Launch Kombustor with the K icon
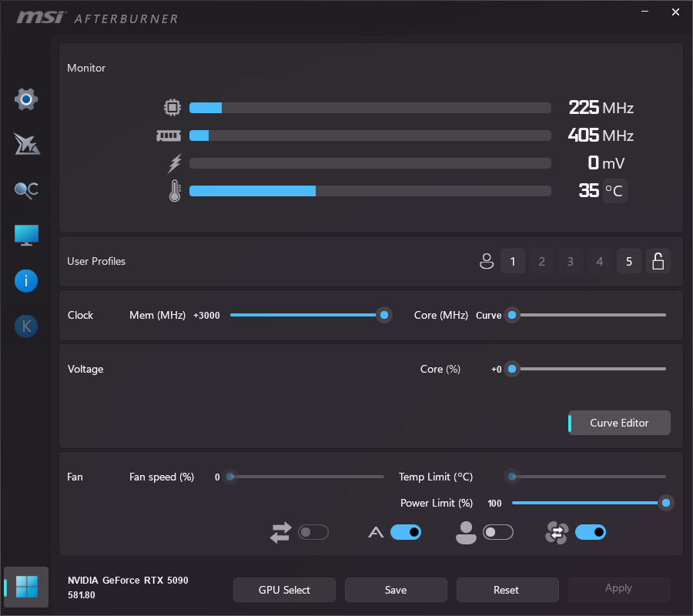 [x=26, y=326]
